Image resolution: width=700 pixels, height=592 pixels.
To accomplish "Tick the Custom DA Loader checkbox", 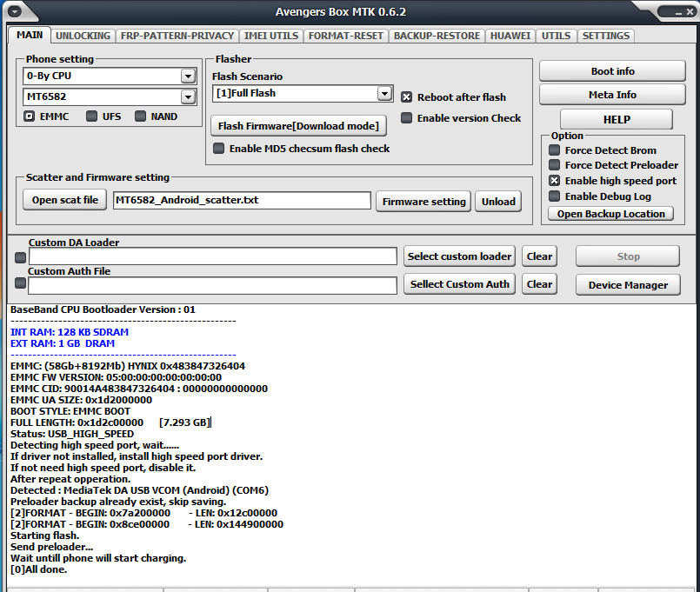I will pos(20,257).
